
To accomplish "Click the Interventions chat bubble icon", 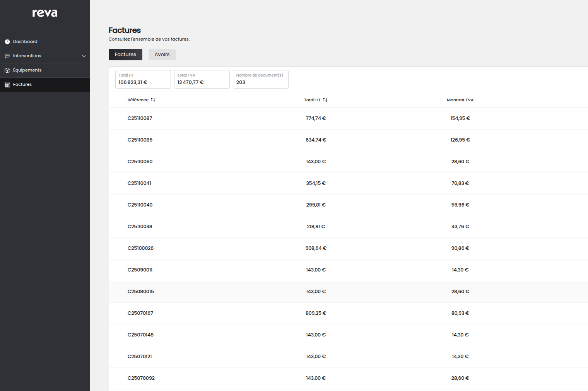I will [x=7, y=56].
